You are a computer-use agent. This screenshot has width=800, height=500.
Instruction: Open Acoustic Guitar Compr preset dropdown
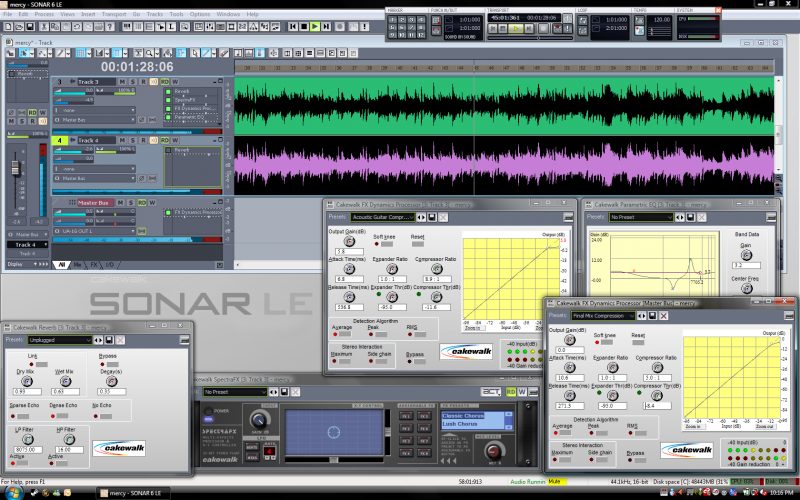383,217
